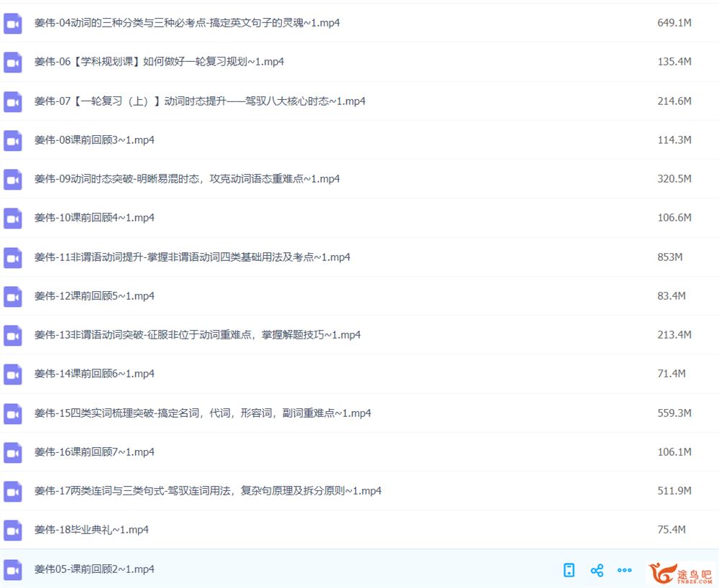This screenshot has height=588, width=719.
Task: Click the 213.4M file size
Action: point(674,335)
